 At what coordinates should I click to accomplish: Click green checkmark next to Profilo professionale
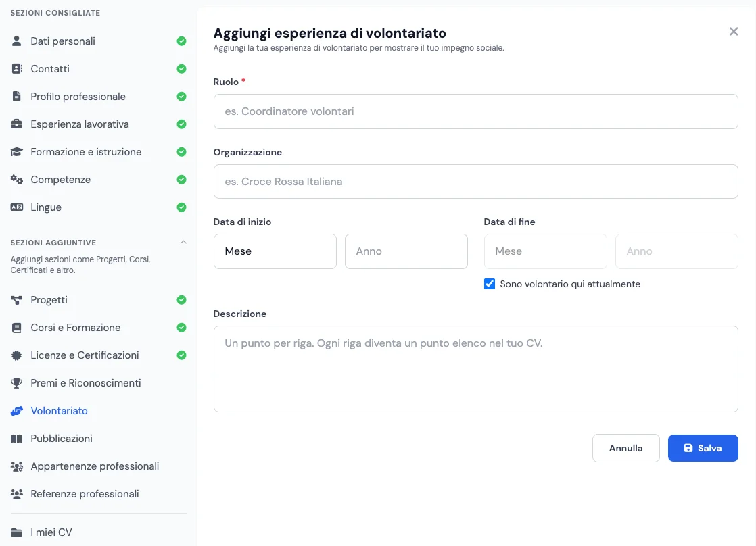tap(181, 97)
